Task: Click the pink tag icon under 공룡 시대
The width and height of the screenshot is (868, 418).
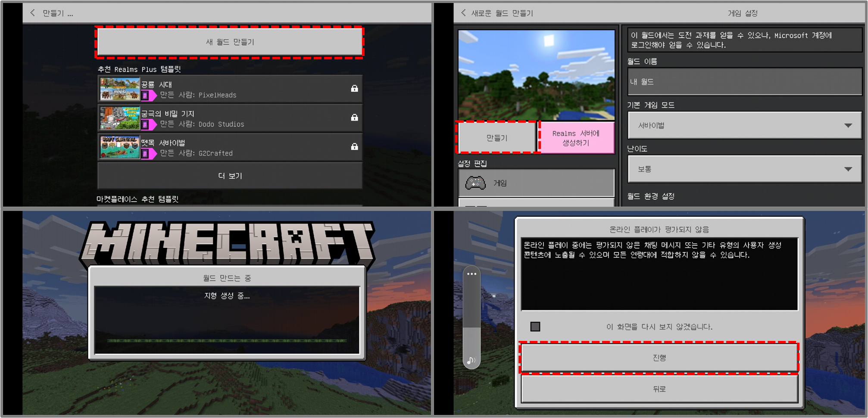Action: (149, 95)
